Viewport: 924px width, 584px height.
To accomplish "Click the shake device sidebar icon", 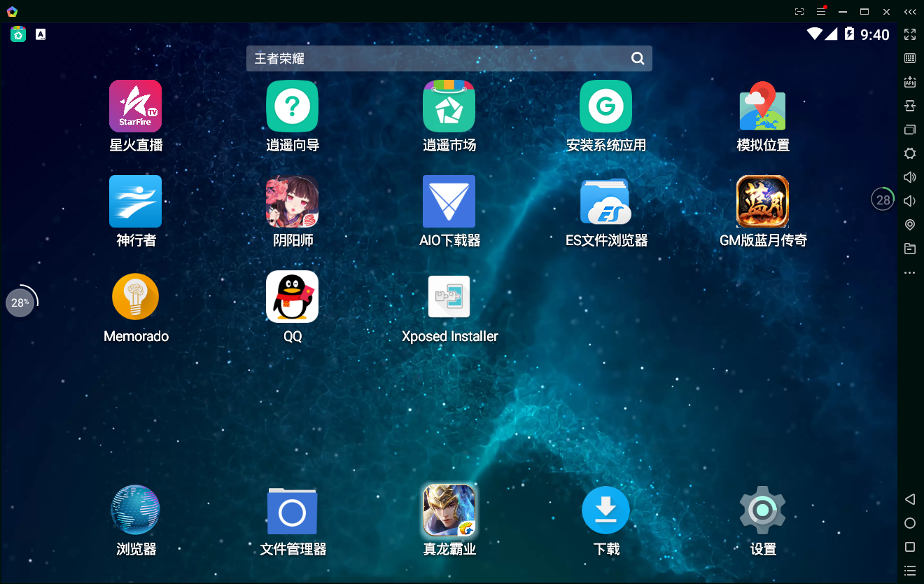I will click(910, 106).
